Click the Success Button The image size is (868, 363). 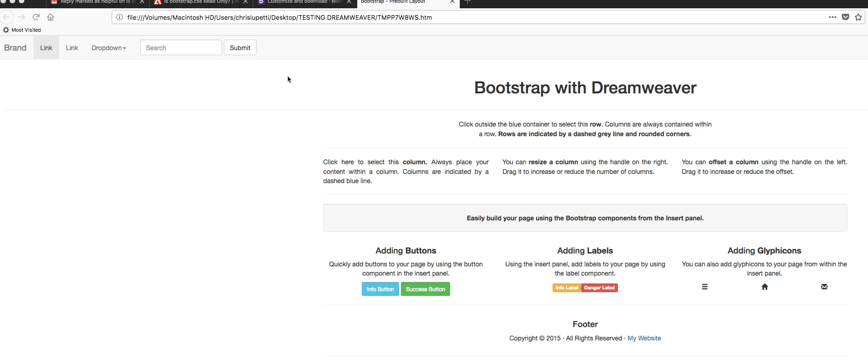[x=425, y=289]
